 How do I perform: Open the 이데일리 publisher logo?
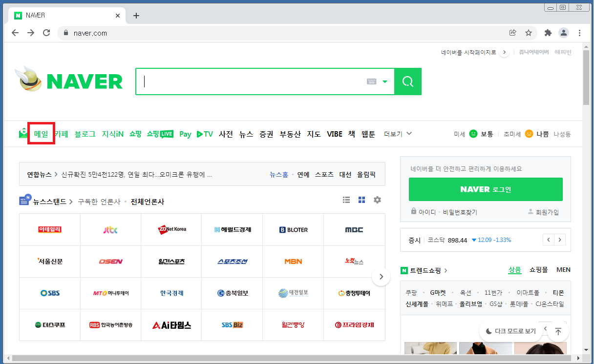[x=50, y=229]
